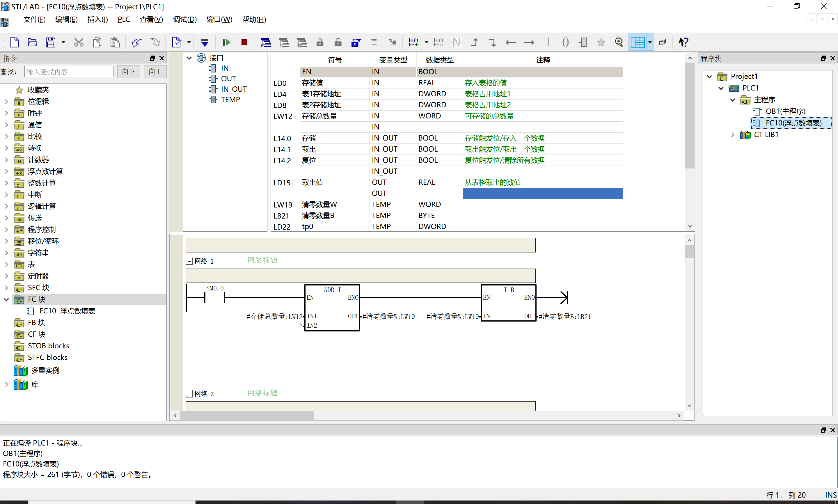Insert a coil with the coil icon
Screen dimensions: 838x504
(x=565, y=42)
